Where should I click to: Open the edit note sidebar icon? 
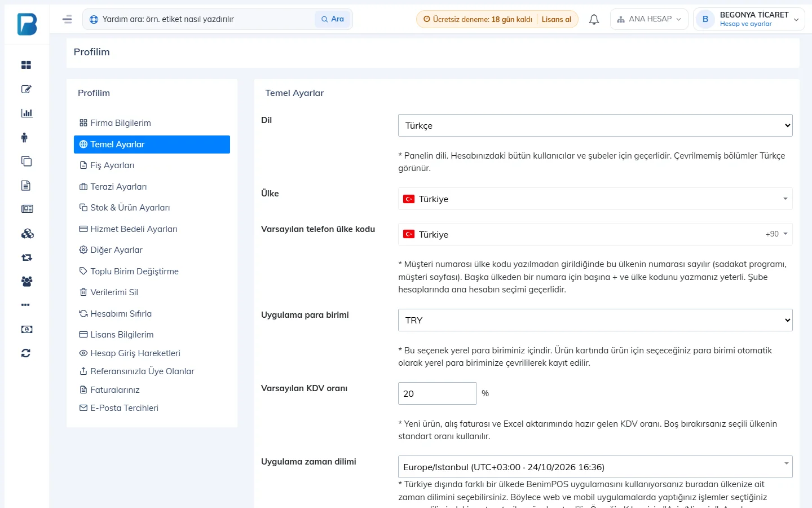26,89
